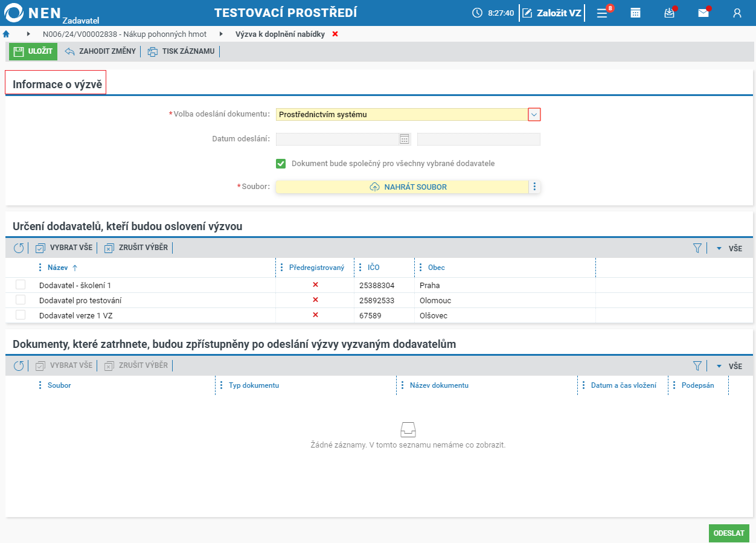Sort the table by Název column

click(x=57, y=268)
